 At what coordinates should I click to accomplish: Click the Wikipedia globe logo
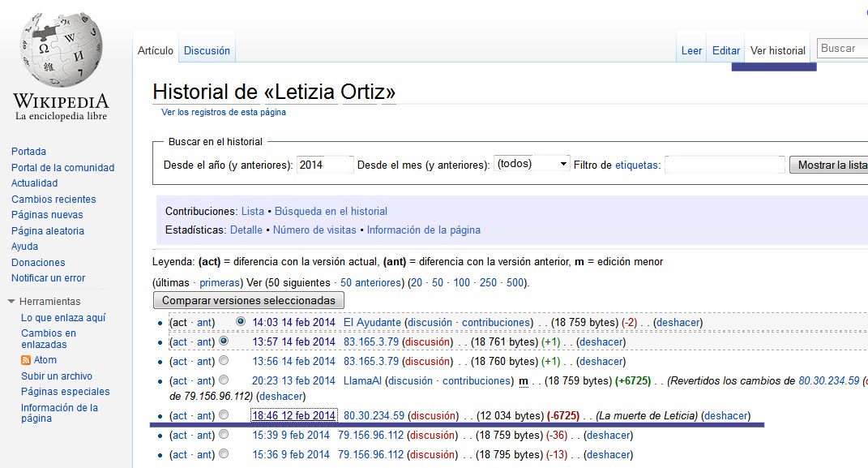[x=61, y=49]
